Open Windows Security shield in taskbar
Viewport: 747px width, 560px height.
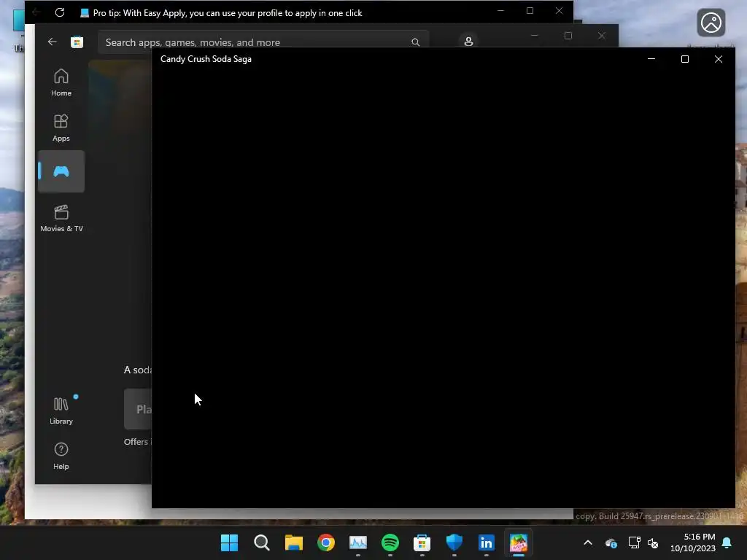point(454,542)
